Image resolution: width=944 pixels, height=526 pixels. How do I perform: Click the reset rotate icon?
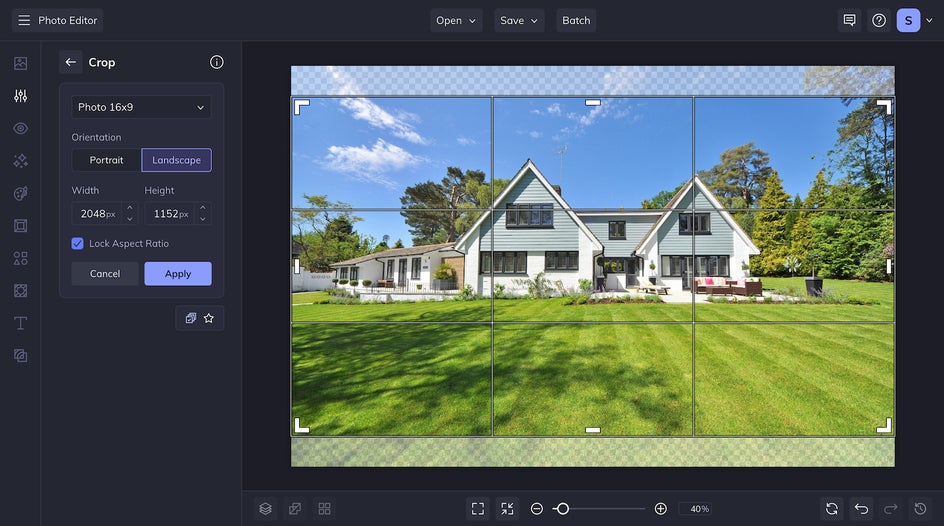tap(832, 509)
